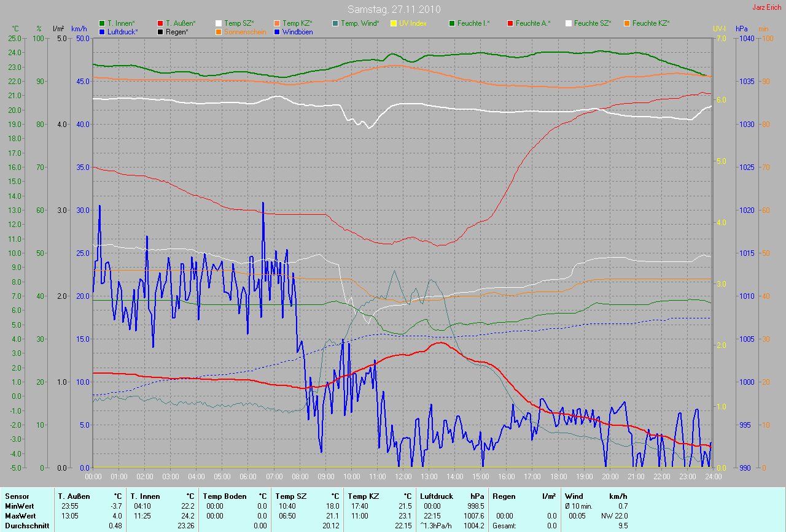
Task: Select the 'T. Außen*' legend label
Action: 181,23
